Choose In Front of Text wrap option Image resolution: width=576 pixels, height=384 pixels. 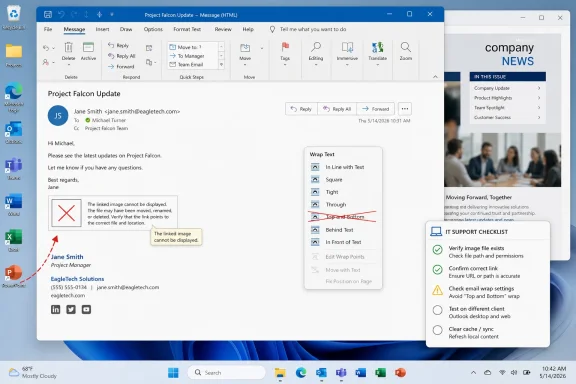pos(343,242)
